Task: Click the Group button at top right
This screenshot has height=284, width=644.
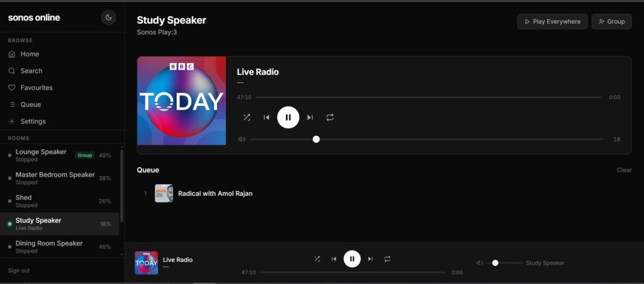Action: pyautogui.click(x=611, y=21)
